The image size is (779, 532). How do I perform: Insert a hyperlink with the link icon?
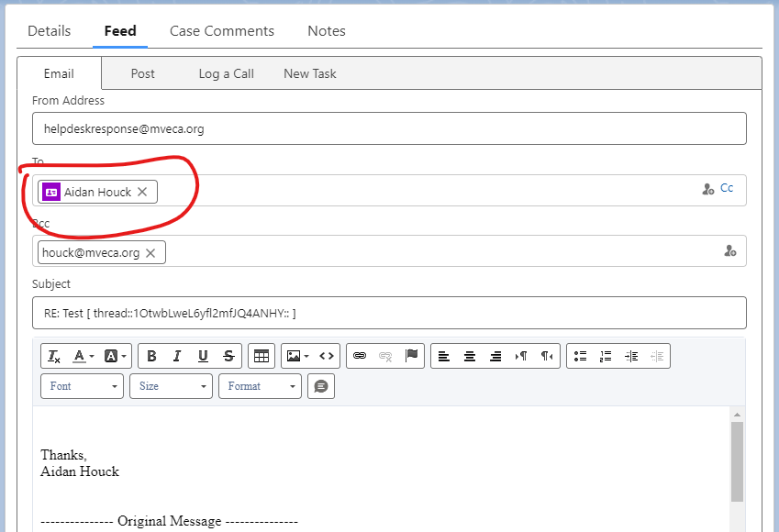pyautogui.click(x=360, y=356)
